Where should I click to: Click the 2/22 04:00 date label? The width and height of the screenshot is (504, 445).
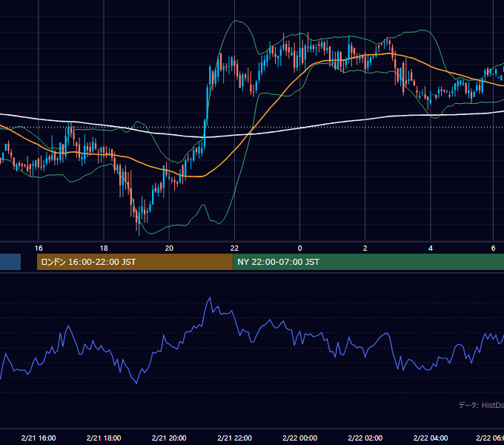tap(431, 438)
